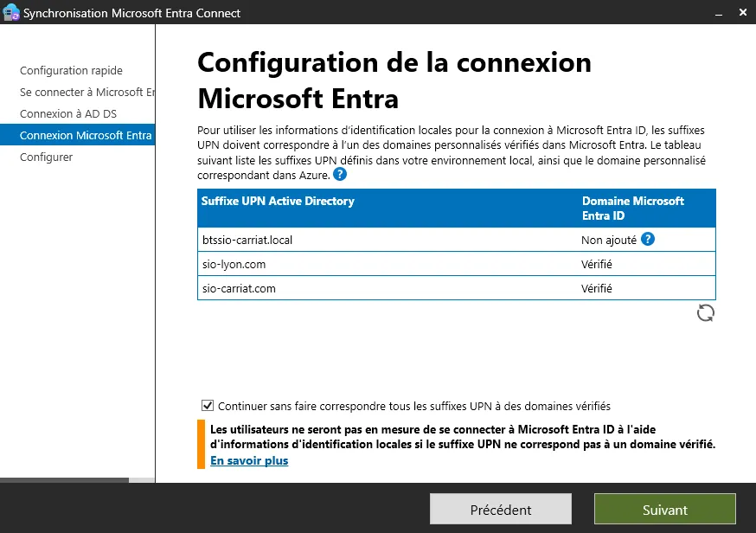The height and width of the screenshot is (533, 756).
Task: Select 'Connexion Microsoft Entra' in sidebar
Action: pyautogui.click(x=86, y=135)
